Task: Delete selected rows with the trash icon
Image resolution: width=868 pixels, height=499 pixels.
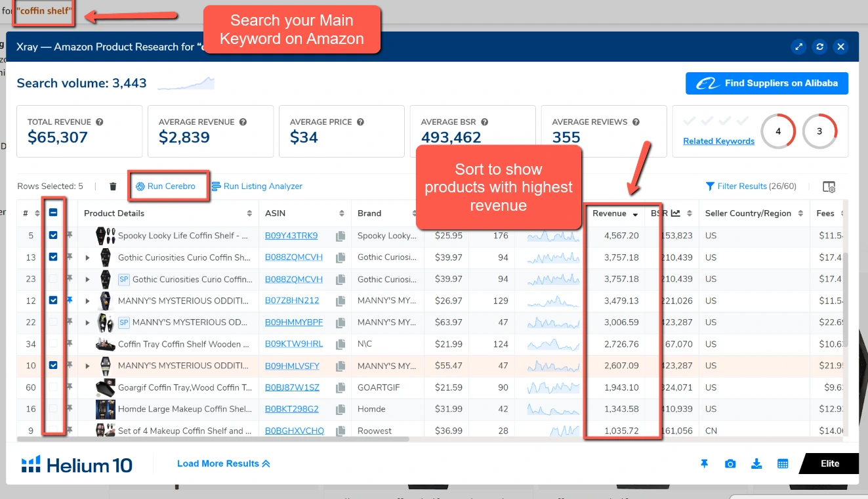Action: [x=112, y=186]
